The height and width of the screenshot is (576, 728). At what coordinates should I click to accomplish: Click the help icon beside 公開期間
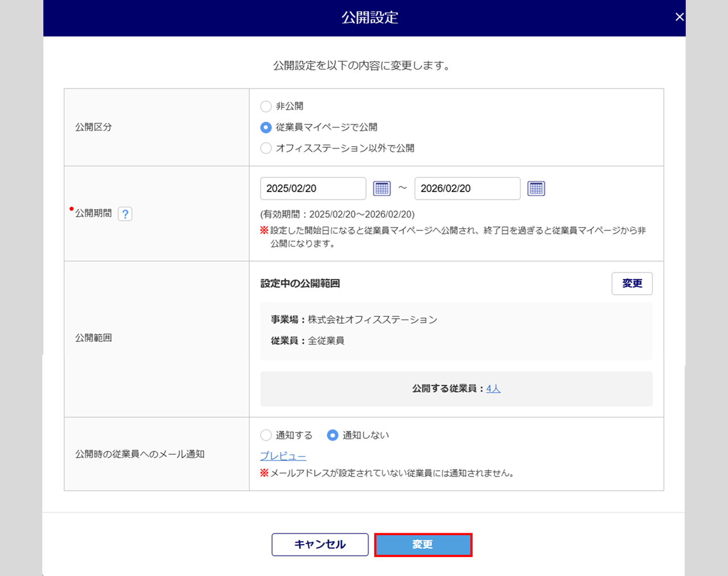pyautogui.click(x=125, y=214)
